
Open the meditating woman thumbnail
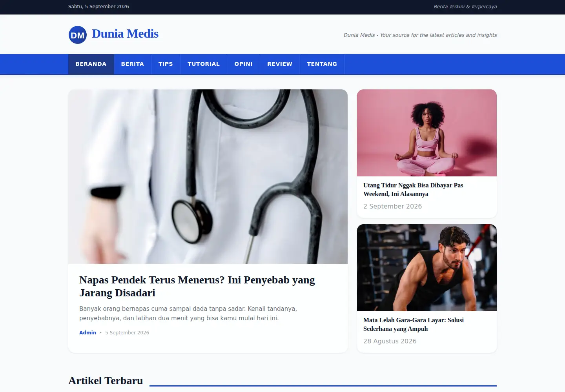427,133
